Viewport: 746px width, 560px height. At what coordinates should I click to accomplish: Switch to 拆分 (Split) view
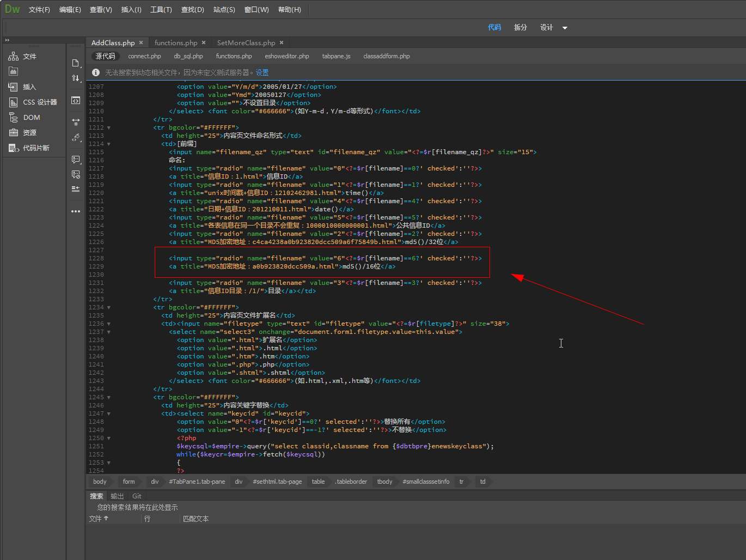click(520, 27)
